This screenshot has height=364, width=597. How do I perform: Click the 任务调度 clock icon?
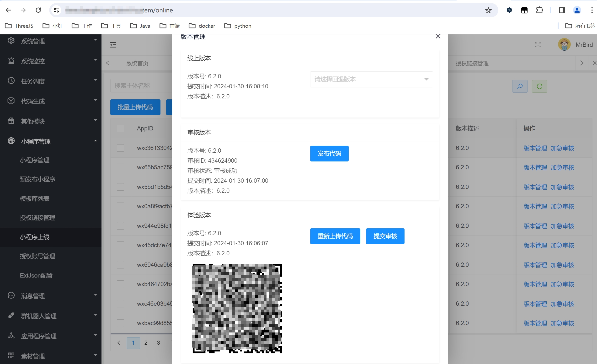pyautogui.click(x=11, y=81)
